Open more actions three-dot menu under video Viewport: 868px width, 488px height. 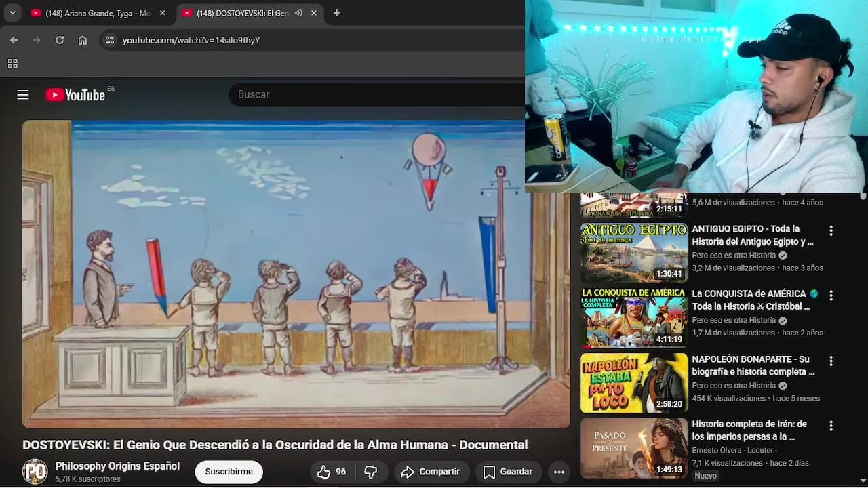click(559, 472)
